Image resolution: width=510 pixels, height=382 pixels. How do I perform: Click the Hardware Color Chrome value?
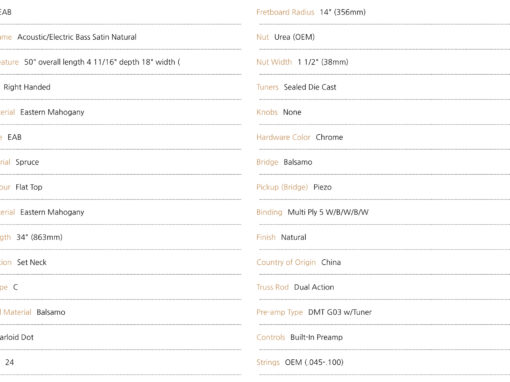329,137
